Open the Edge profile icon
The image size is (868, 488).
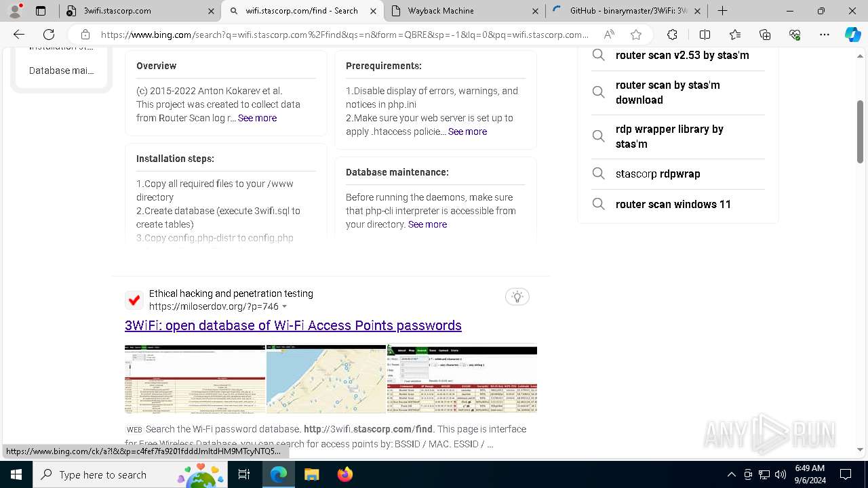coord(15,11)
